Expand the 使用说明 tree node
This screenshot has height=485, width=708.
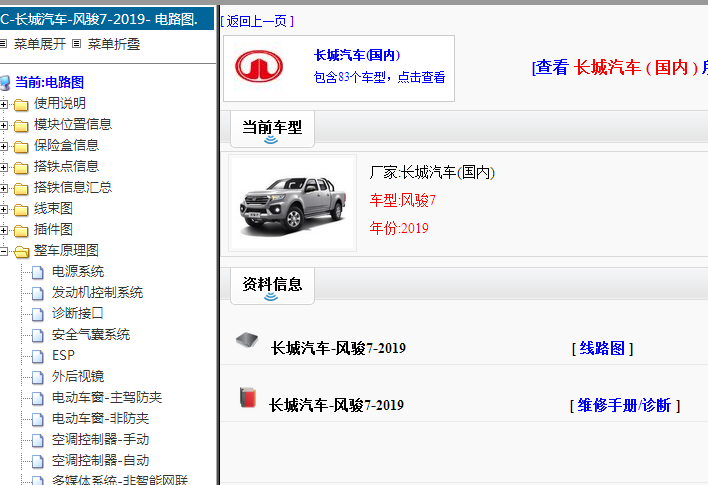pyautogui.click(x=3, y=104)
